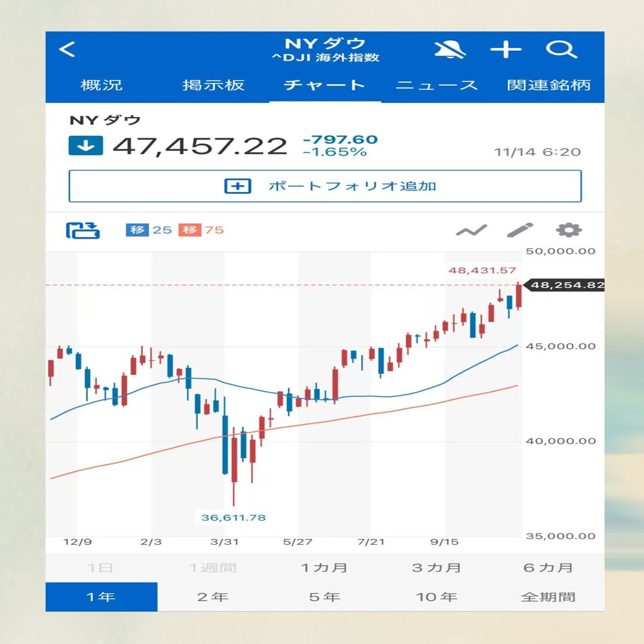Tap the blue down-arrow price indicator

pyautogui.click(x=86, y=146)
